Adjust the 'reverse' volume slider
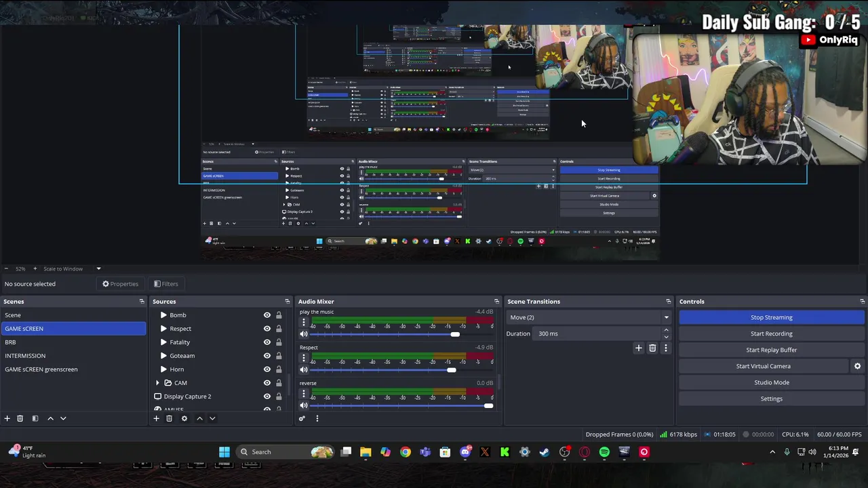Viewport: 868px width, 488px height. tap(488, 405)
